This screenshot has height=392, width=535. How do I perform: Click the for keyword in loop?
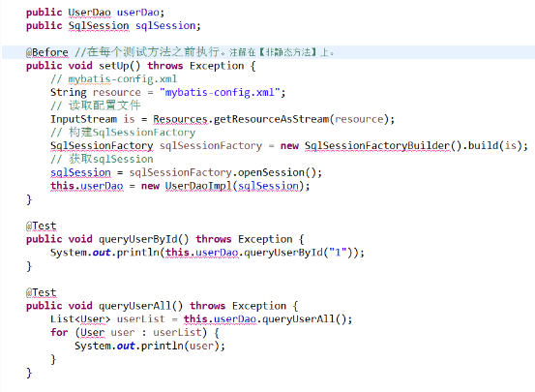[59, 332]
